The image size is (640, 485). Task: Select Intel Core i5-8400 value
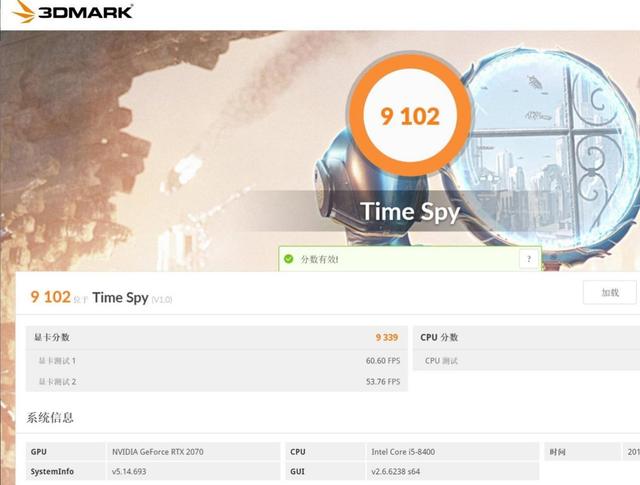[403, 452]
